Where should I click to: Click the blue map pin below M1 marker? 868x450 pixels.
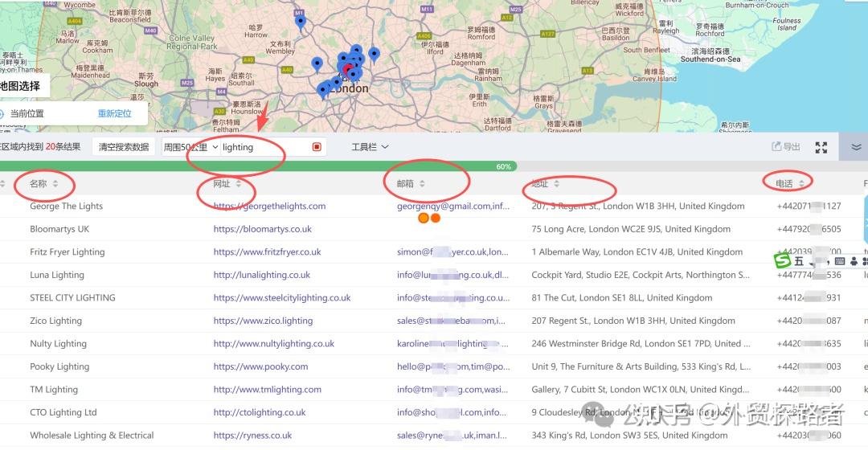[300, 22]
